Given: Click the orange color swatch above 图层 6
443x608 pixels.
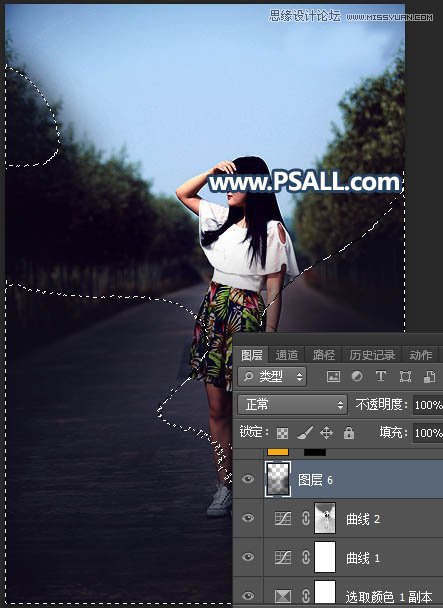Looking at the screenshot, I should coord(278,452).
